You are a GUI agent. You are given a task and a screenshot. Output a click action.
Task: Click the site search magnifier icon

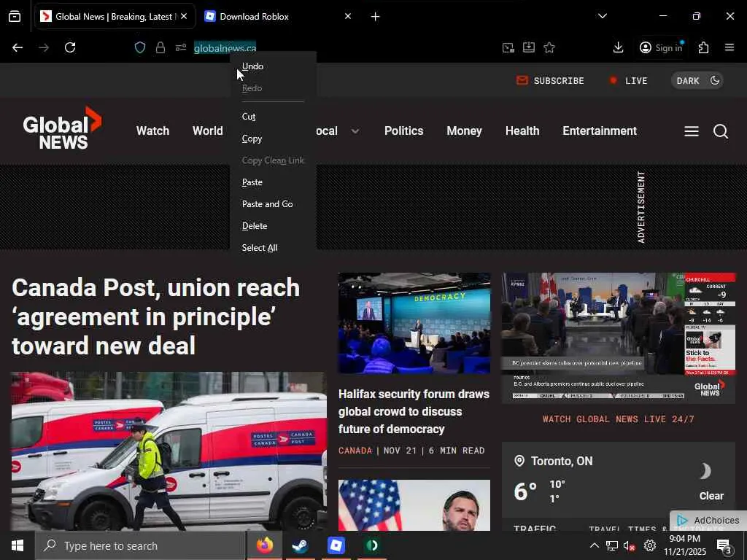click(721, 131)
